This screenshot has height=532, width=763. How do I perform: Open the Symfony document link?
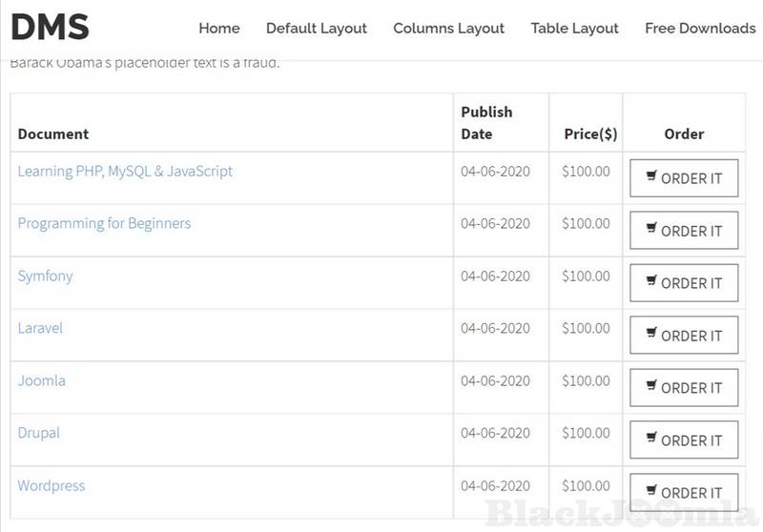click(45, 276)
